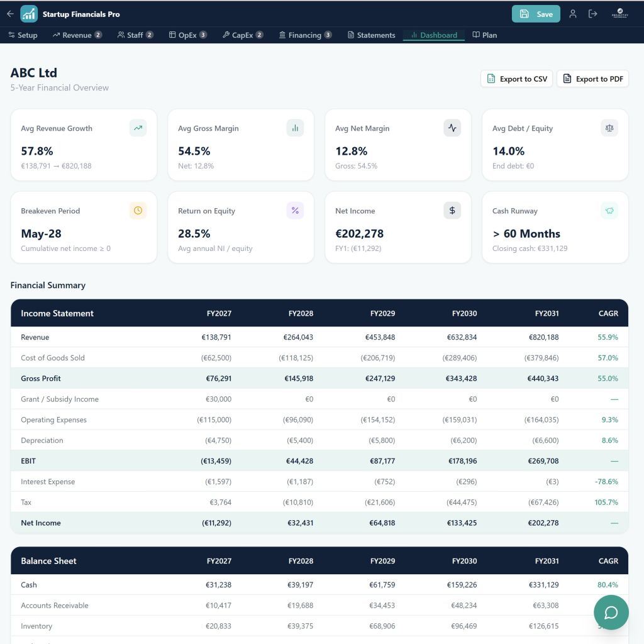This screenshot has height=644, width=644.
Task: Click the Revenue tab badge showing 2
Action: point(98,35)
